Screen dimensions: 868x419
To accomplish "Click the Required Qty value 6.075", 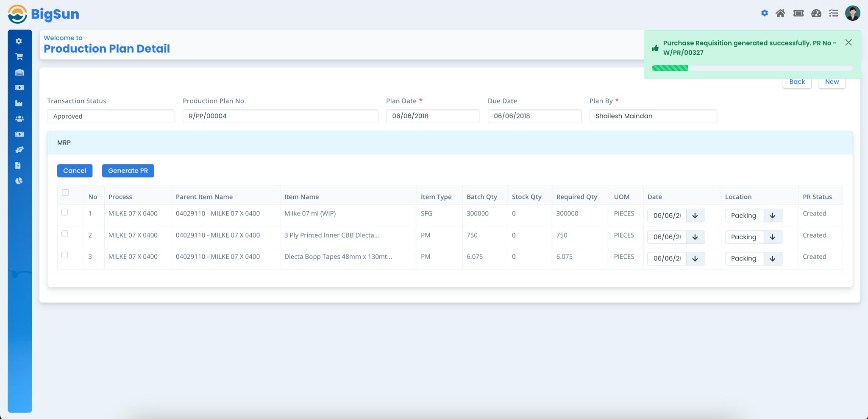I will [x=564, y=257].
